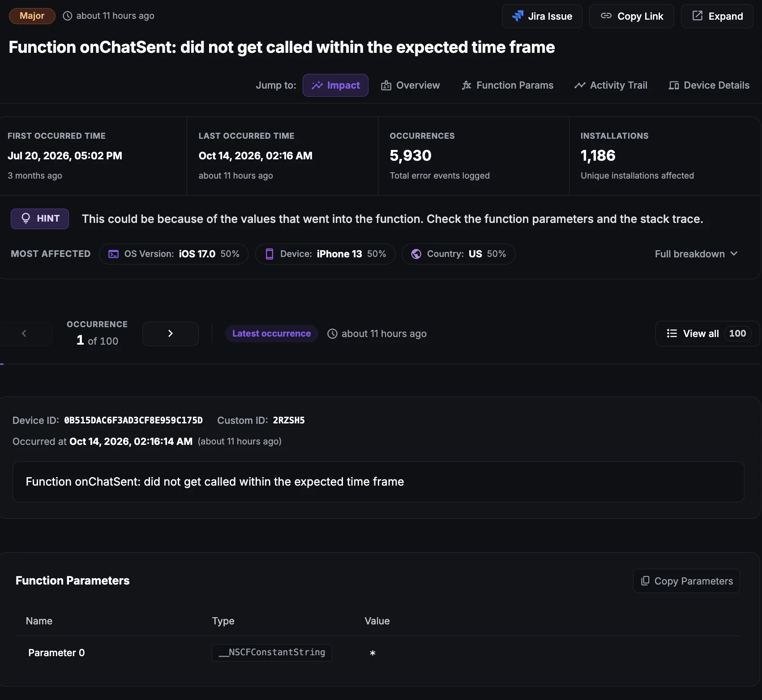
Task: Go to the previous occurrence arrow
Action: [25, 333]
